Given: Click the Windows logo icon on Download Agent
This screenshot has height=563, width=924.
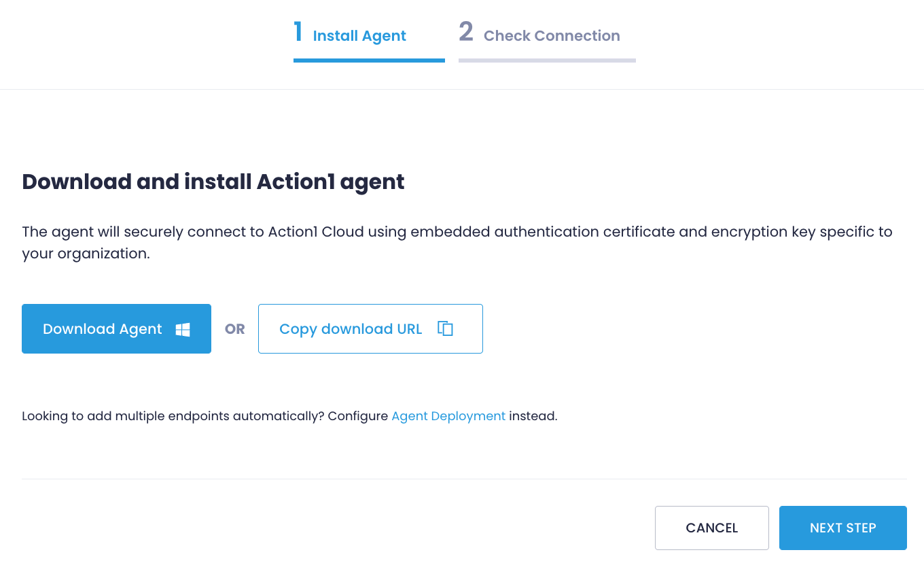Looking at the screenshot, I should tap(183, 330).
